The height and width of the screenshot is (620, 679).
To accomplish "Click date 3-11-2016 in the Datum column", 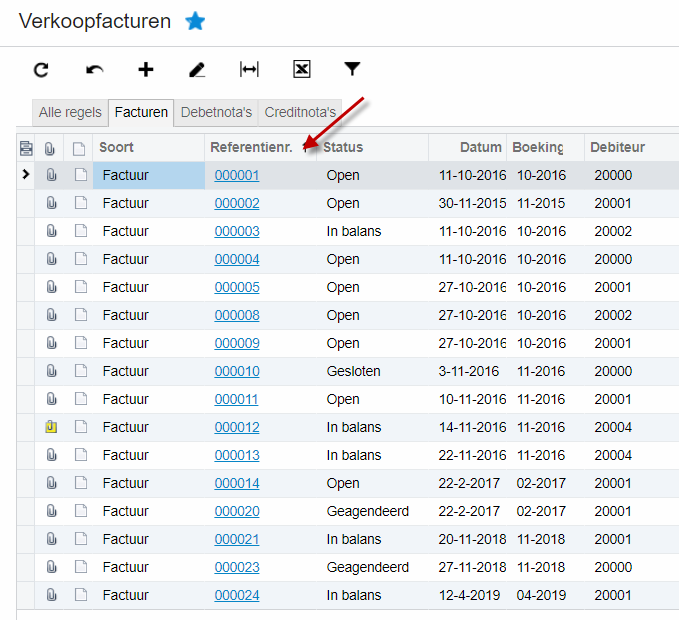I will tap(469, 371).
